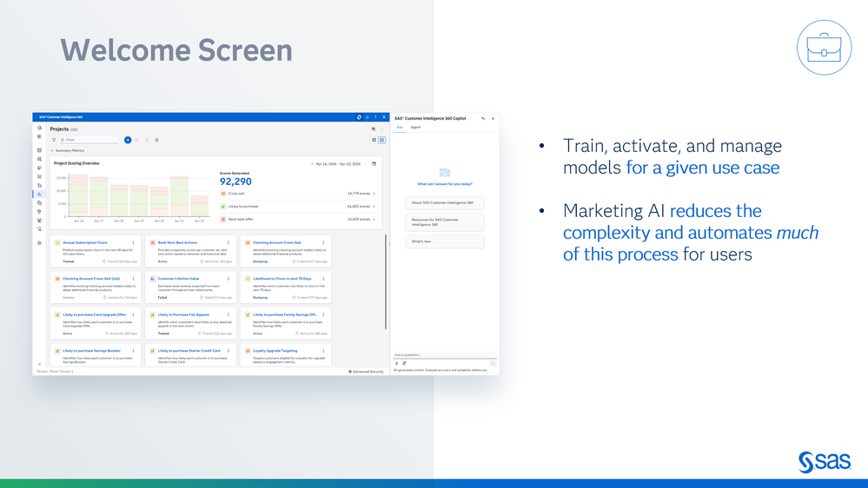Viewport: 868px width, 488px height.
Task: Close the Copilot panel with X
Action: tap(493, 118)
